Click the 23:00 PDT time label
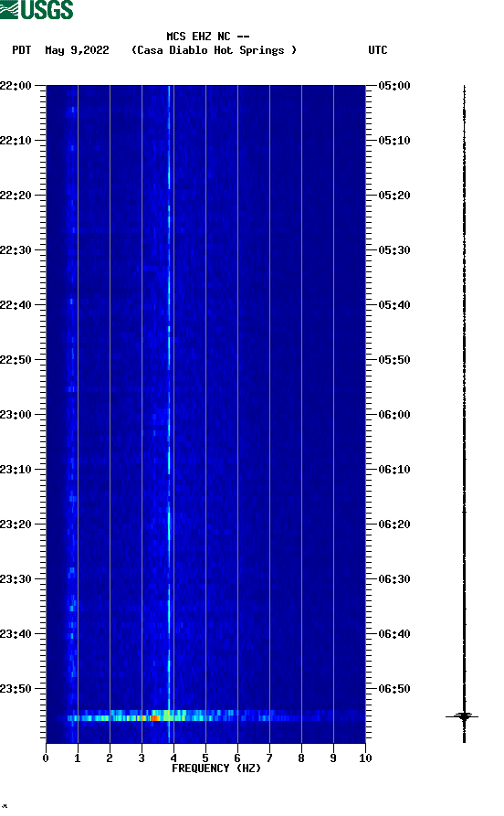Image resolution: width=504 pixels, height=816 pixels. point(16,415)
